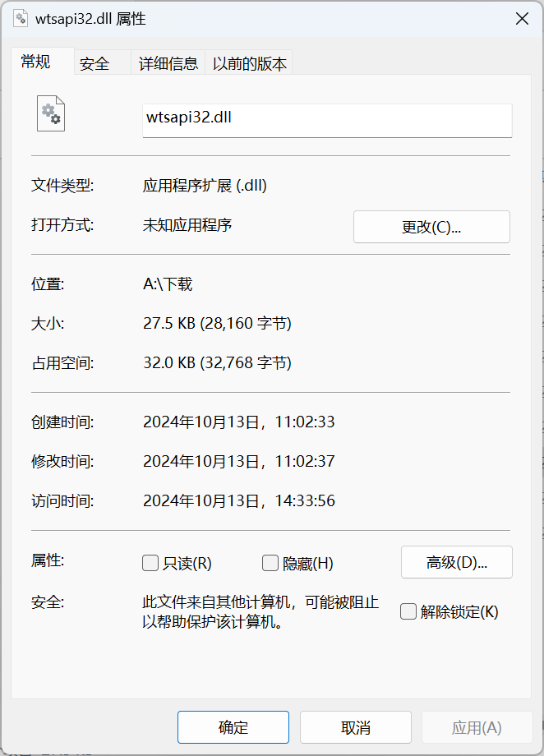Enable the 隐藏(H) checkbox
The height and width of the screenshot is (756, 544).
(270, 563)
